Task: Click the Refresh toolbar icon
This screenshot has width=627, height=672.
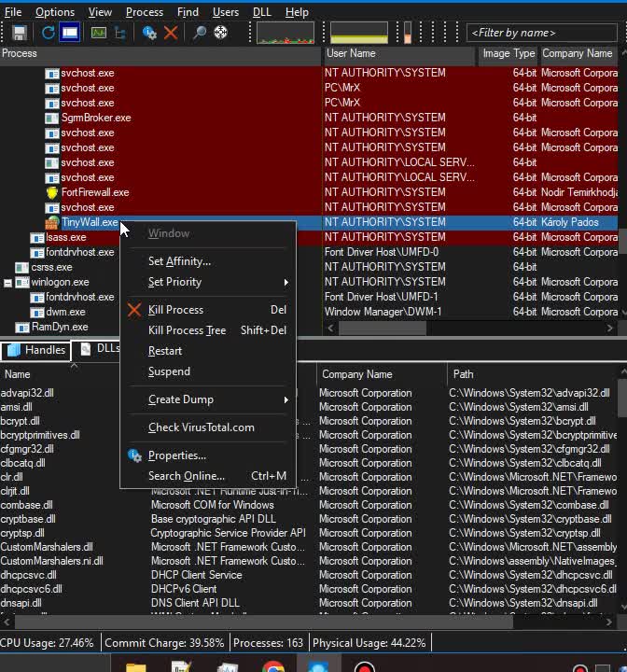Action: 48,33
